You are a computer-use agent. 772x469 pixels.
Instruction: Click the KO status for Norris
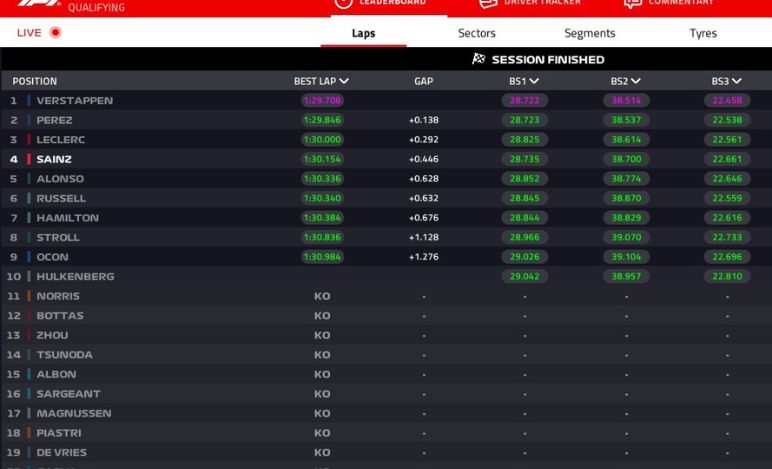[x=322, y=296]
